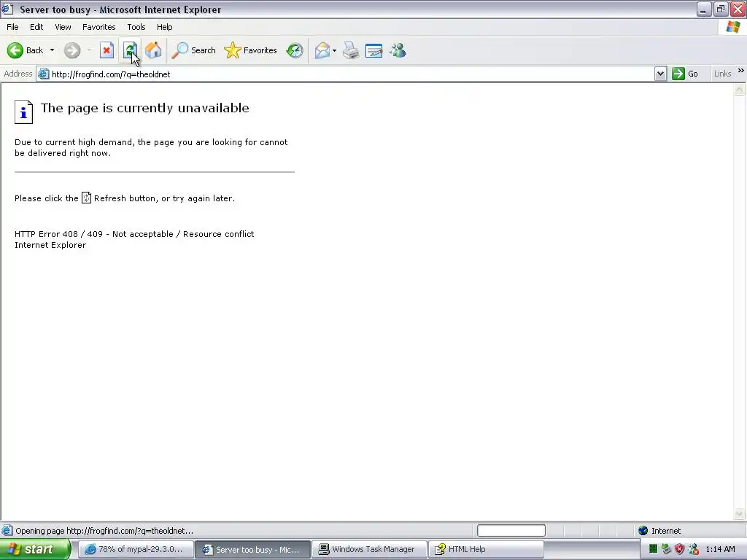Open the Favorites pane with star
747x560 pixels.
[x=251, y=50]
